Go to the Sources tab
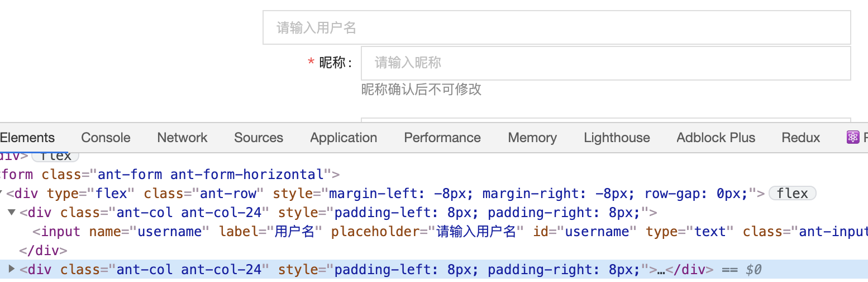 pyautogui.click(x=259, y=138)
